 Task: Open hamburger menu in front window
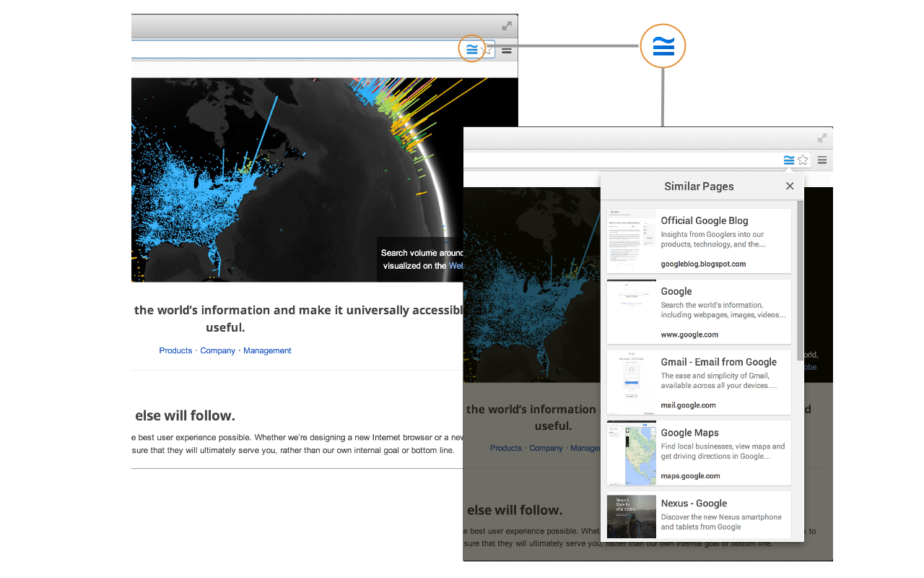[x=821, y=160]
